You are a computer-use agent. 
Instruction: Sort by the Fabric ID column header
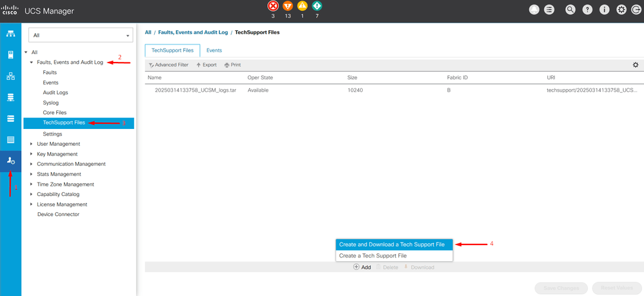tap(457, 77)
